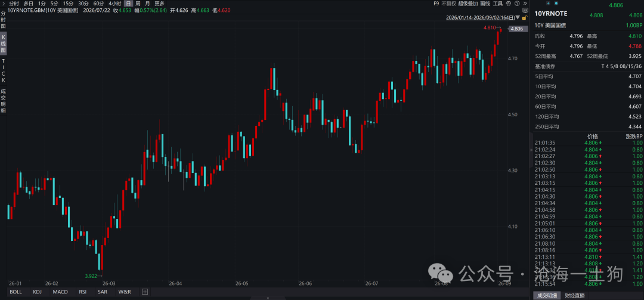Enable the MACD indicator
The width and height of the screenshot is (644, 300).
(60, 292)
